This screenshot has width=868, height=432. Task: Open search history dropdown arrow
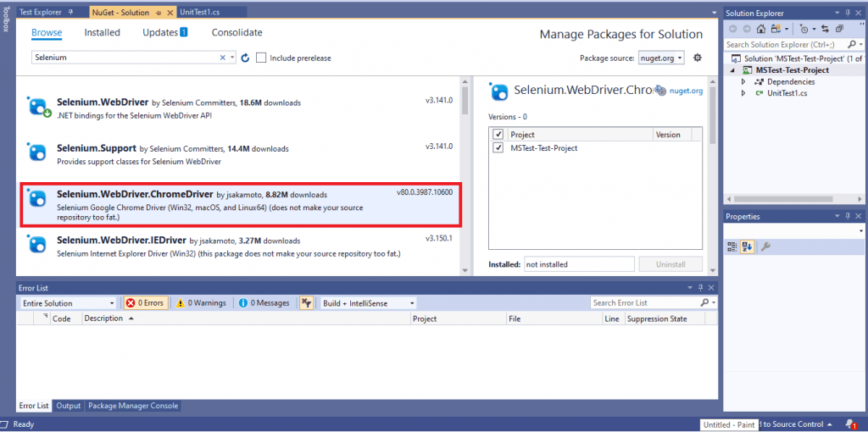(x=232, y=58)
